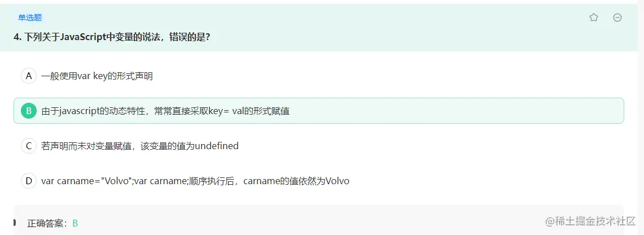Choose the option text with var carname="Volvo"
This screenshot has width=644, height=235.
pos(195,181)
